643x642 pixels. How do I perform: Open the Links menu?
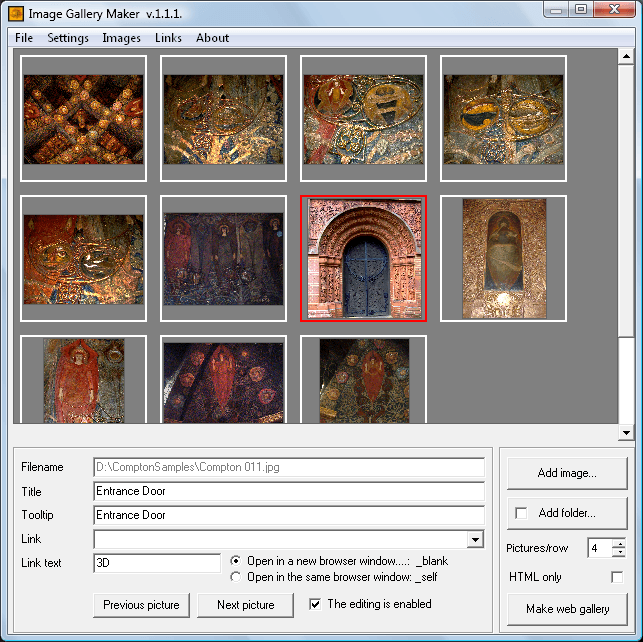point(168,38)
